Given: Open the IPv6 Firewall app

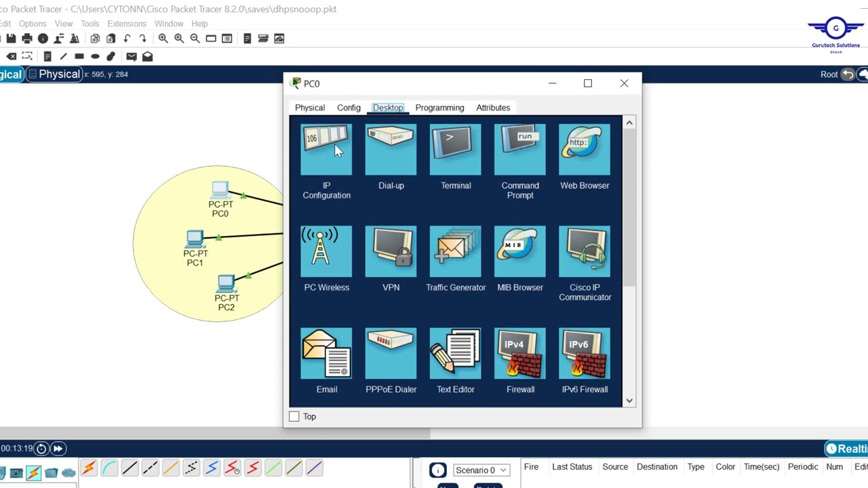Looking at the screenshot, I should [x=585, y=353].
